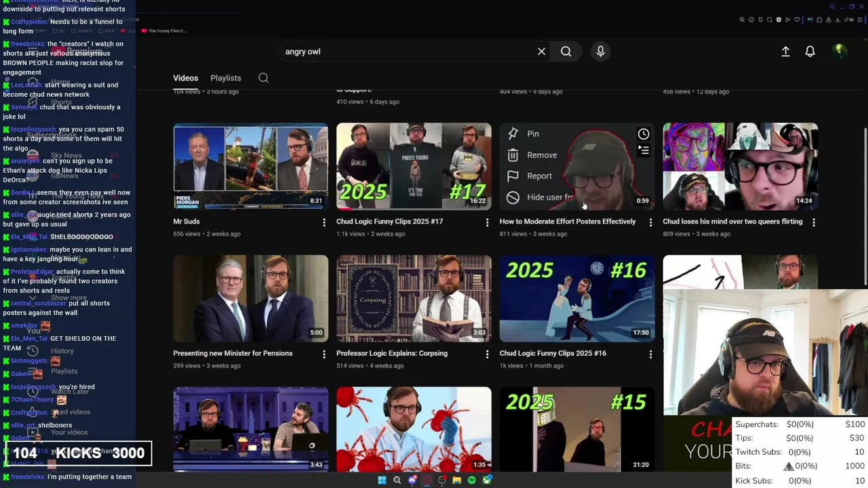Image resolution: width=868 pixels, height=488 pixels.
Task: Open browser extensions icon
Action: point(819,20)
